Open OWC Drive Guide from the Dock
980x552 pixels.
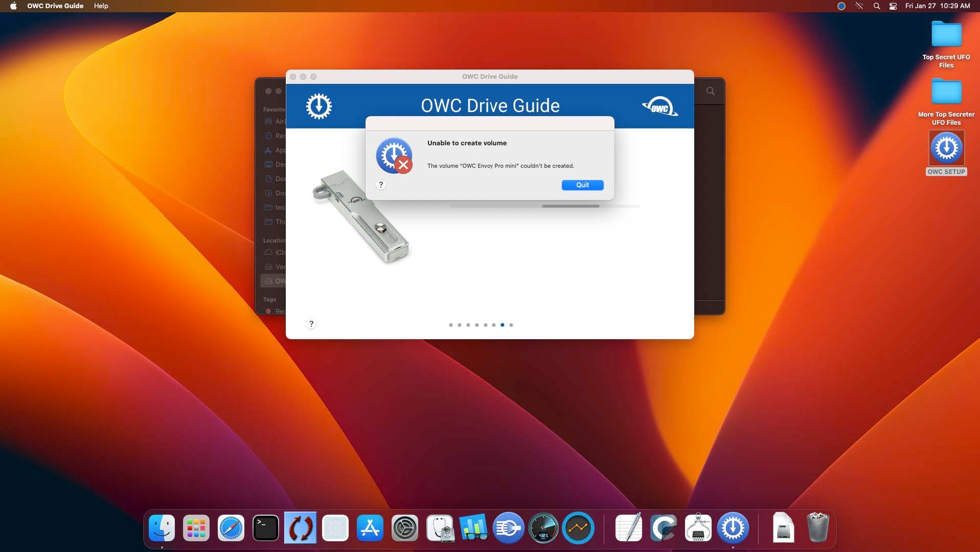pyautogui.click(x=733, y=528)
